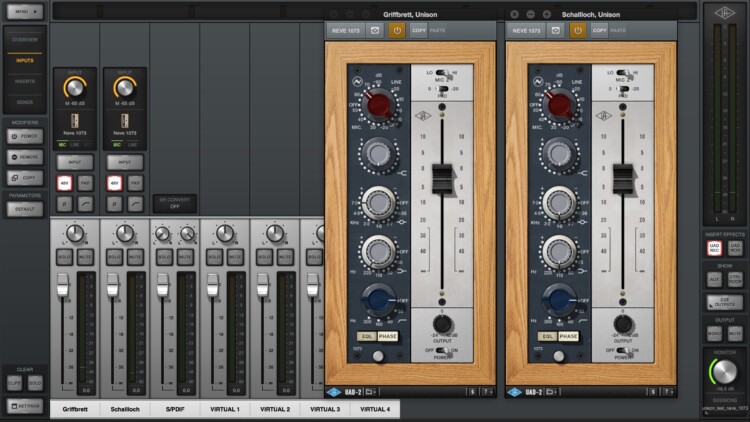The image size is (750, 422).
Task: Switch to the Overview tab
Action: [25, 40]
